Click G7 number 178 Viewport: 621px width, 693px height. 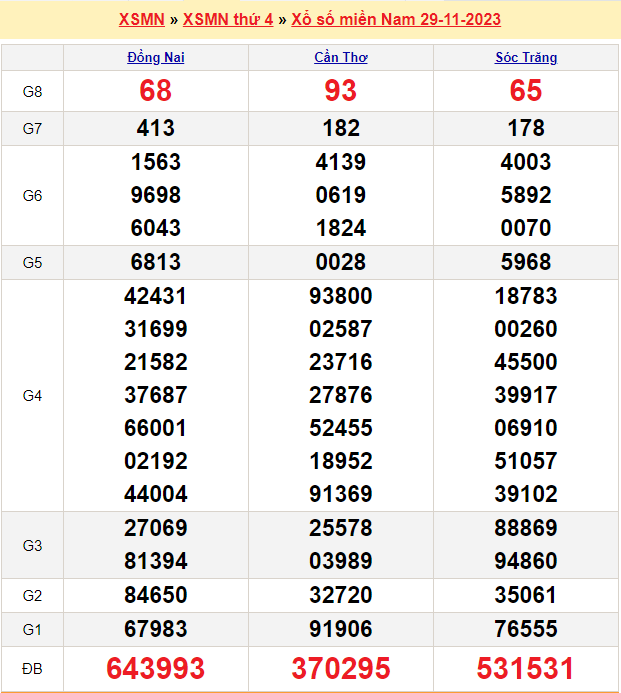526,128
